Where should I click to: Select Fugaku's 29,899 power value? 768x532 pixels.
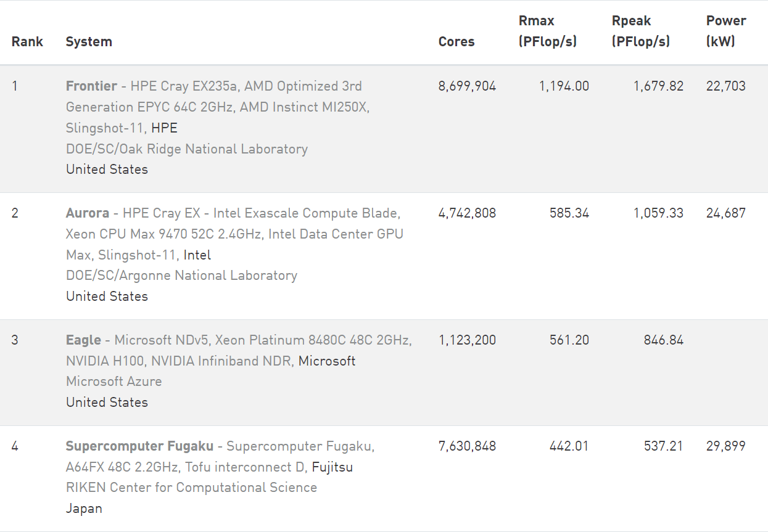[x=726, y=446]
